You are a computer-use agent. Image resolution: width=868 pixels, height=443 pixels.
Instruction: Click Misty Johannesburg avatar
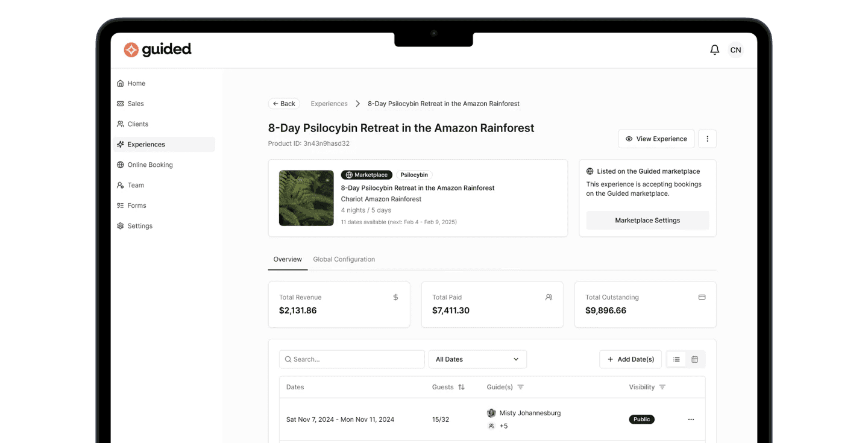tap(491, 413)
